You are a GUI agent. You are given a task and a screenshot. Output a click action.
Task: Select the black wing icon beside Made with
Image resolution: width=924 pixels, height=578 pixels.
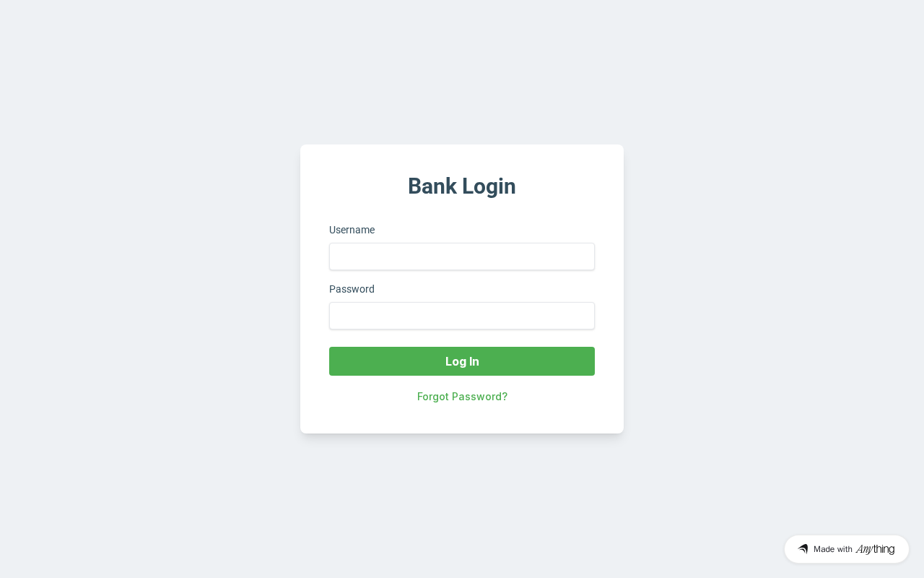click(803, 549)
